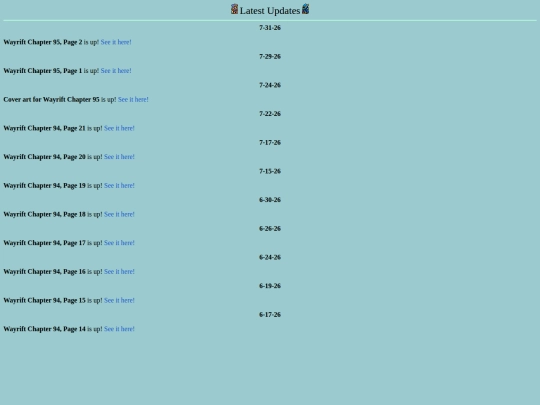Viewport: 540px width, 405px height.
Task: Click the text Wayrift Chapter 94, Page 19
Action: pos(44,186)
